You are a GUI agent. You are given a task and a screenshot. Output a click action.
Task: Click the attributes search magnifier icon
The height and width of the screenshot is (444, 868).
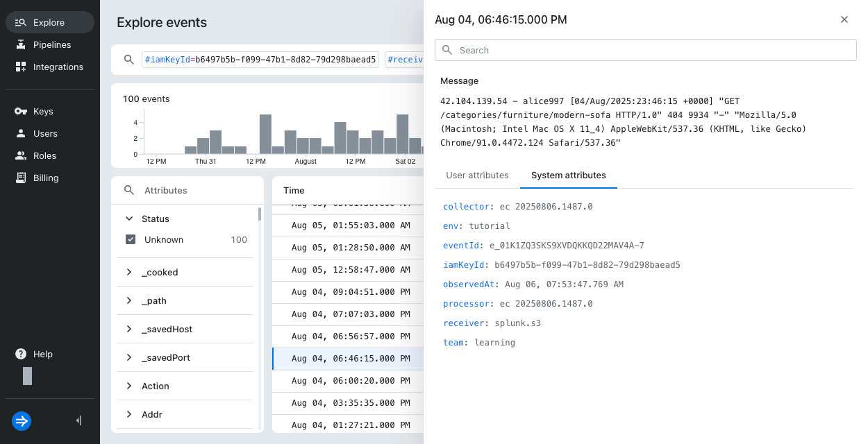[x=128, y=190]
